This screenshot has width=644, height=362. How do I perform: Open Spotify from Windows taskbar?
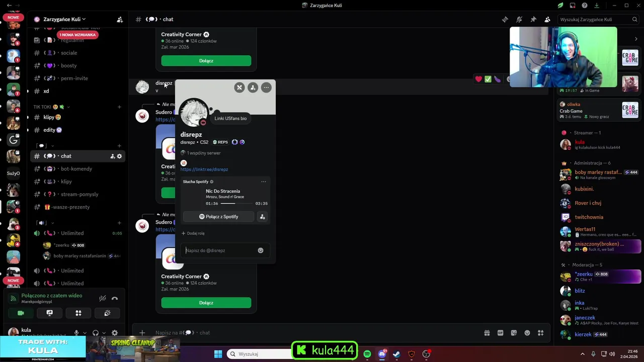[367, 354]
